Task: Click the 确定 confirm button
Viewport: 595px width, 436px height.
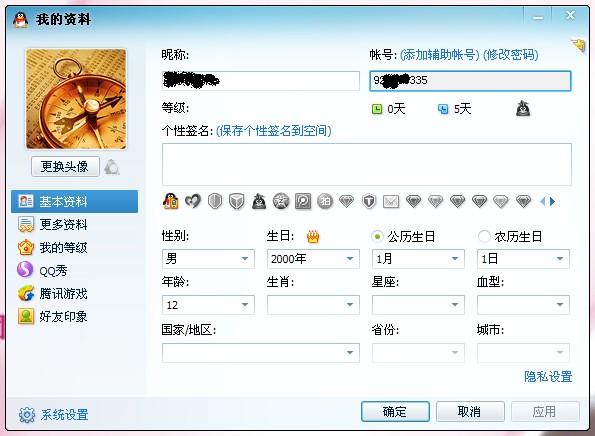Action: coord(395,411)
